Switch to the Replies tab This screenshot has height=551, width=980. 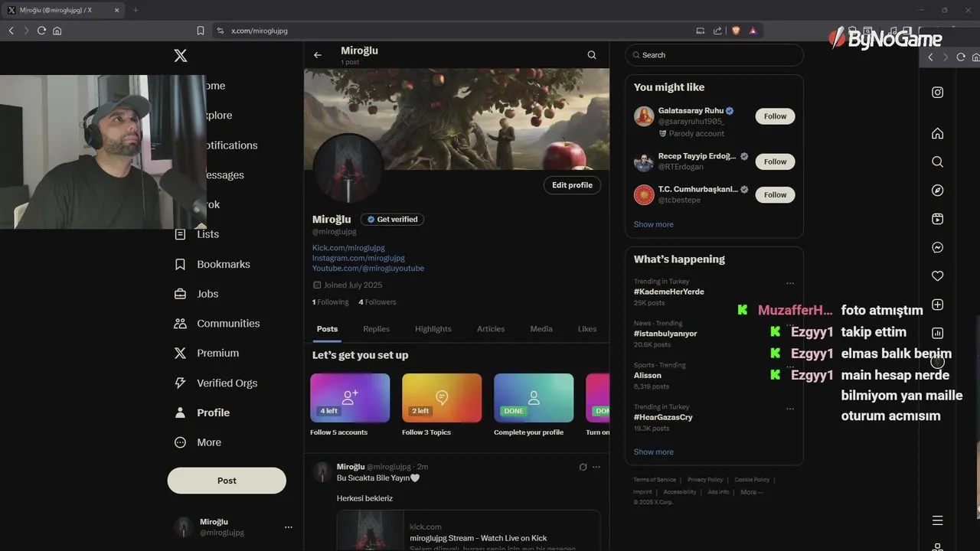376,329
